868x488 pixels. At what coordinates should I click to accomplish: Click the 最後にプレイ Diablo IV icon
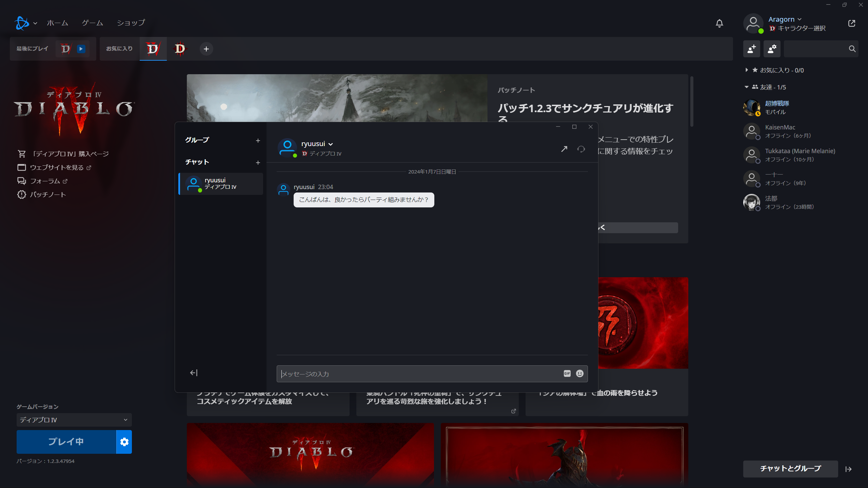click(x=65, y=49)
